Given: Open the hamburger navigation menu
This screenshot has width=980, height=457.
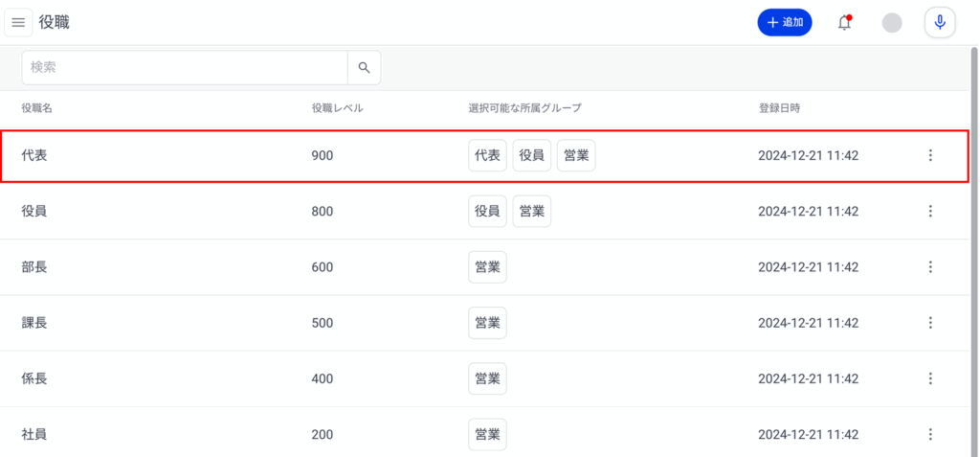Looking at the screenshot, I should (19, 23).
